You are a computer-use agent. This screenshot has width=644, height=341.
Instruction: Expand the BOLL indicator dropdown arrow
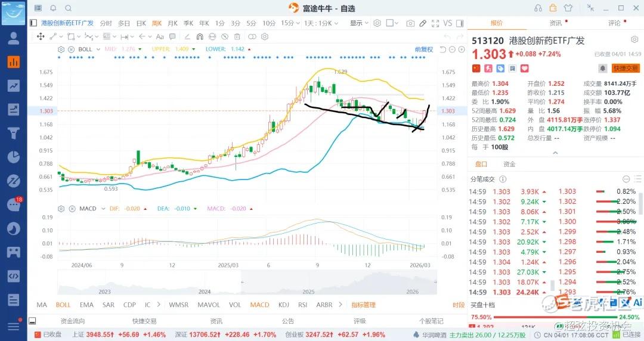[x=98, y=49]
